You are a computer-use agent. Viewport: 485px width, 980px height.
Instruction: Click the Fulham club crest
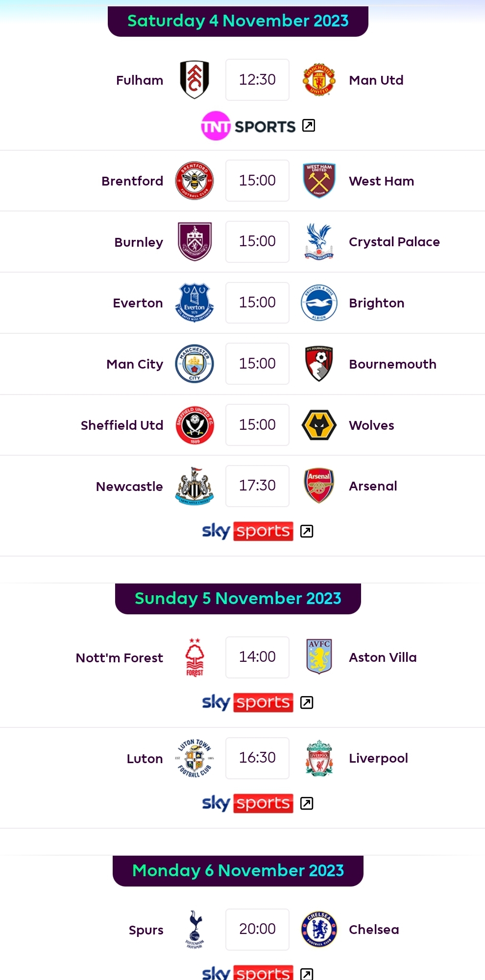coord(194,80)
